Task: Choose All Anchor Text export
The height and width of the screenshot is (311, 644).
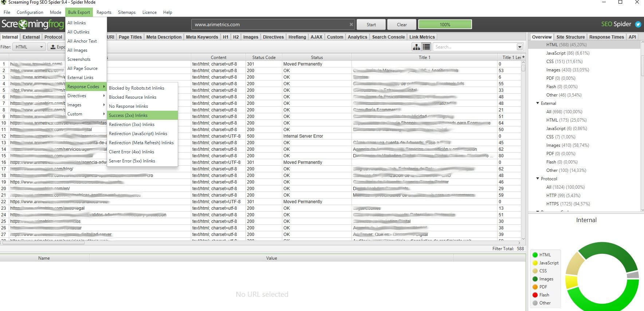Action: click(86, 41)
